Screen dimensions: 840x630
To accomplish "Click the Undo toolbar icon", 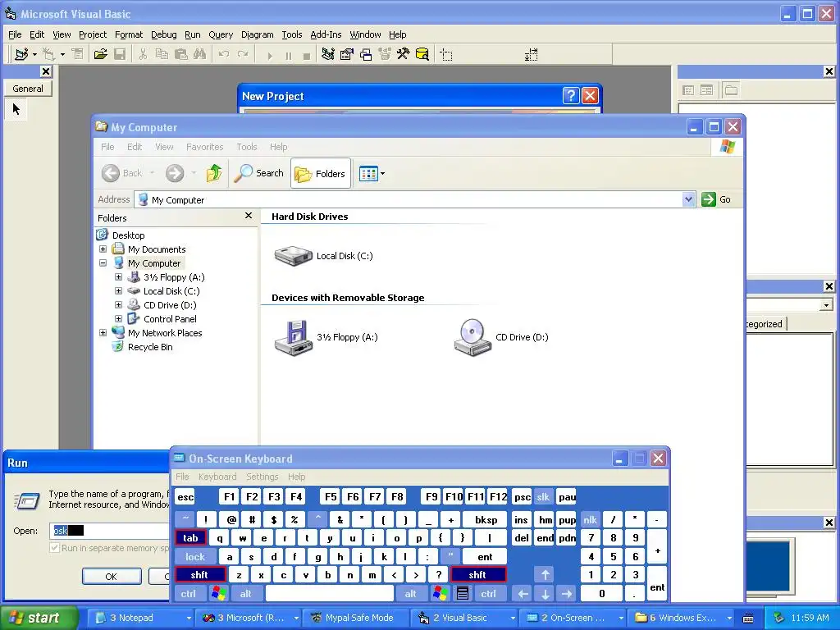I will click(224, 54).
